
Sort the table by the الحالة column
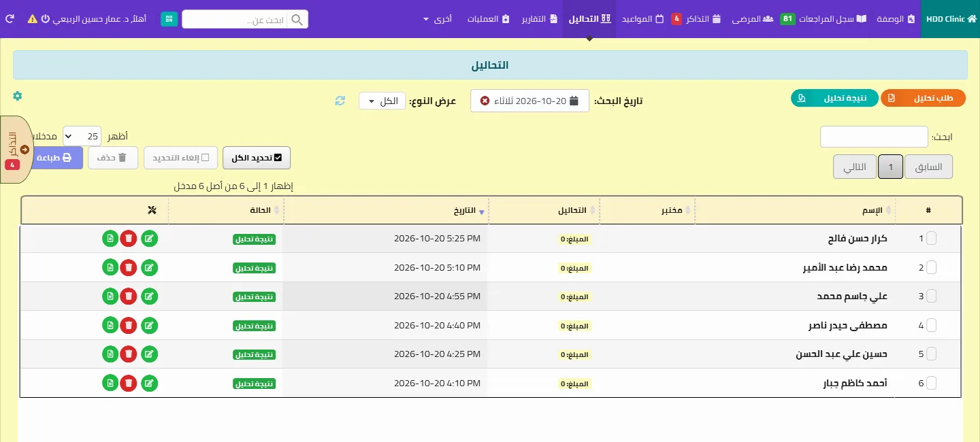coord(226,211)
